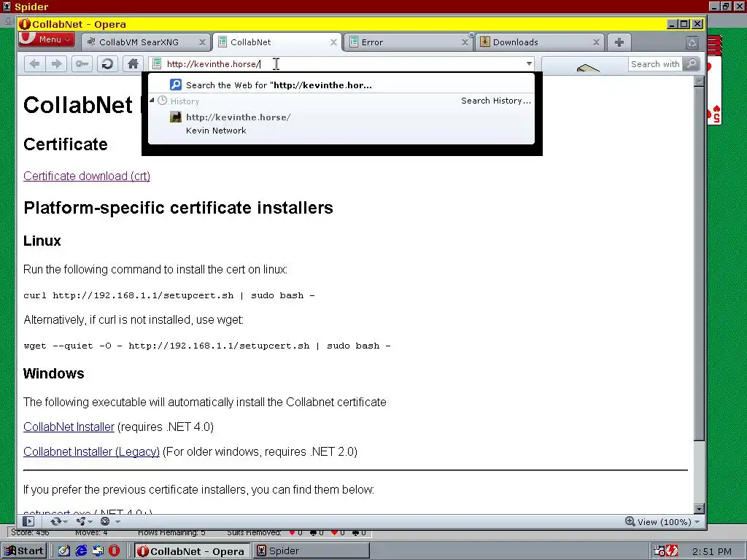The height and width of the screenshot is (560, 747).
Task: Click CollabNet - Opera taskbar button
Action: point(192,551)
